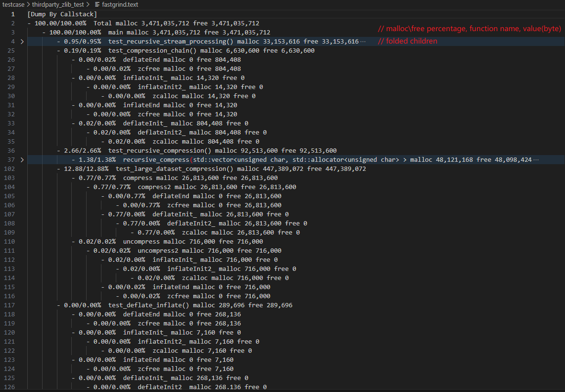Click line number 1 in the gutter

(13, 14)
